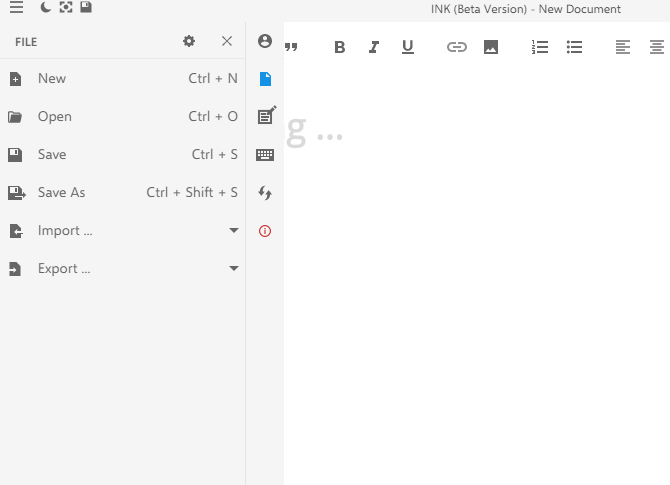The height and width of the screenshot is (485, 670).
Task: Close the File panel
Action: pos(227,41)
